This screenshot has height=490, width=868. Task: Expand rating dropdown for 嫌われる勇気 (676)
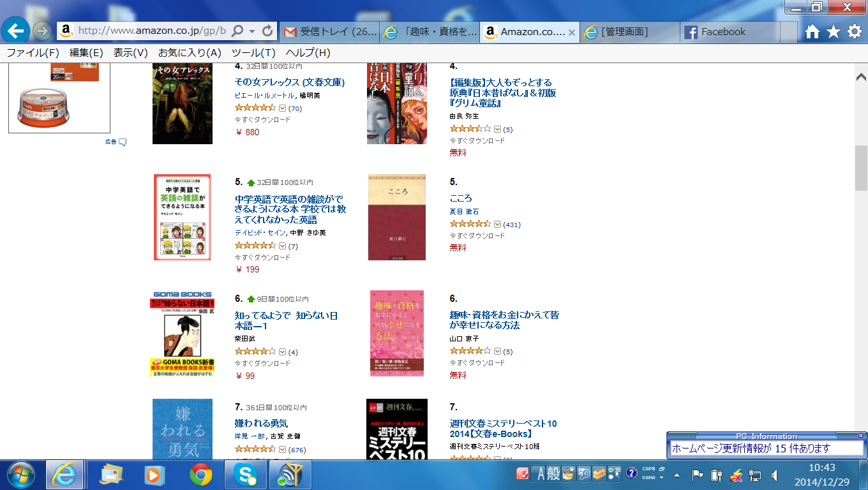coord(283,449)
